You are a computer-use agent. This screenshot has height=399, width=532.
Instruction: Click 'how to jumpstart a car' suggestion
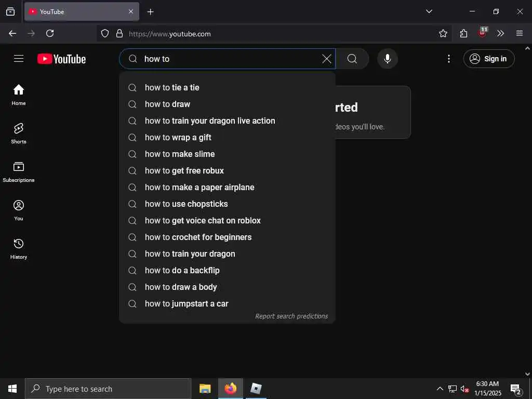click(228, 303)
